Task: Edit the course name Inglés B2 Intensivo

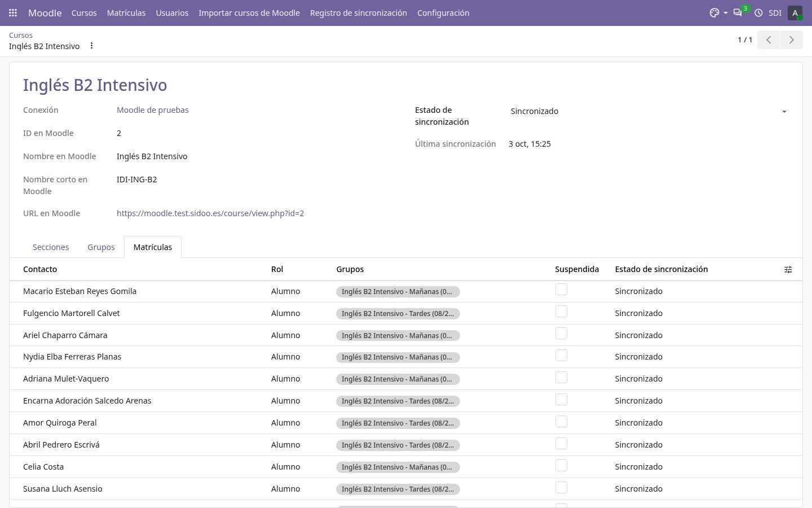Action: [x=95, y=85]
